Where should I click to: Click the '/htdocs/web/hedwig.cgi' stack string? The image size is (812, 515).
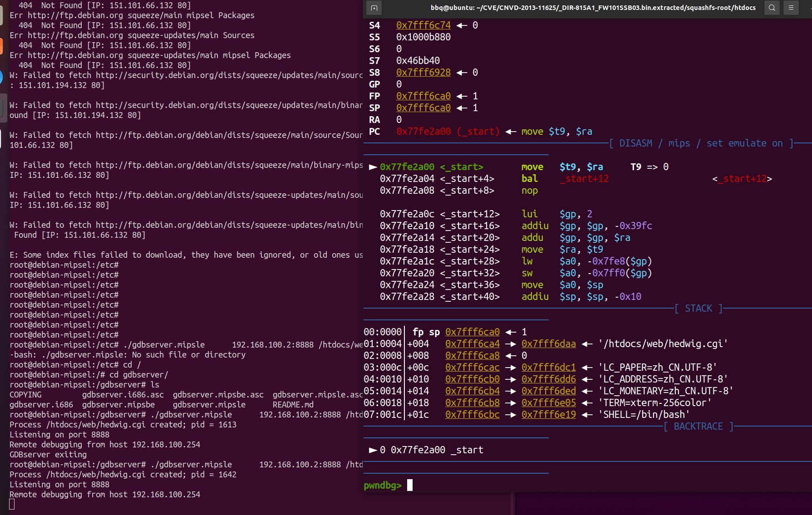(663, 344)
